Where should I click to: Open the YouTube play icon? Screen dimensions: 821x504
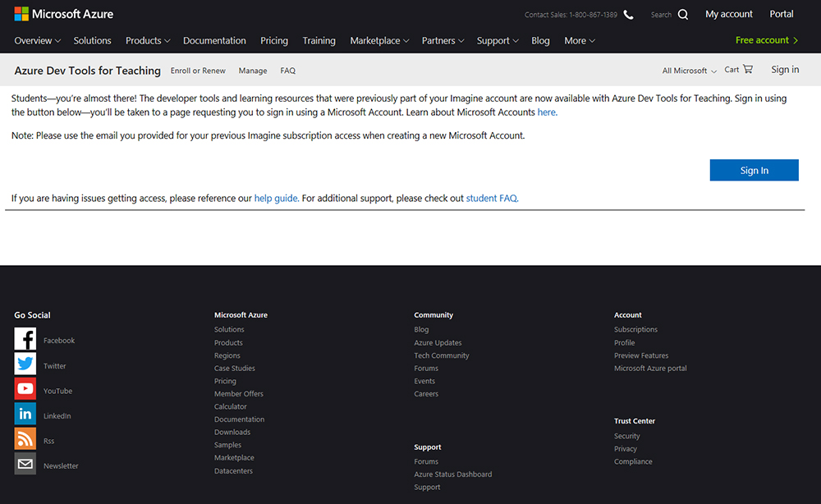point(25,389)
